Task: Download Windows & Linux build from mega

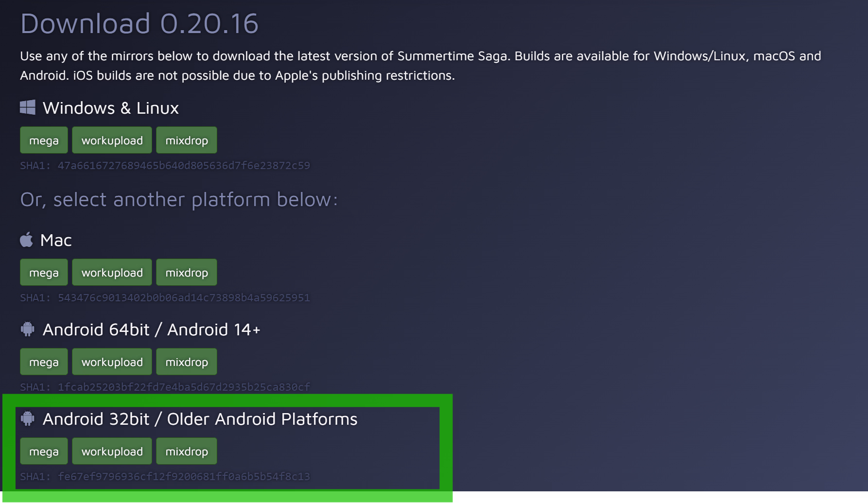Action: [x=44, y=140]
